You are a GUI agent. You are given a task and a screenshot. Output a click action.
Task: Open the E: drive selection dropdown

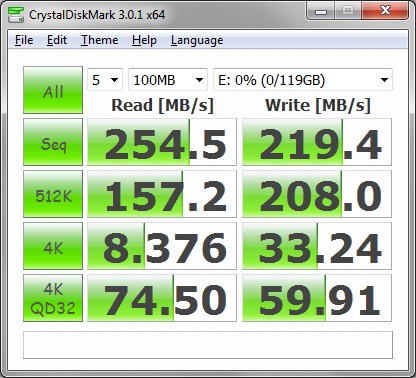303,80
